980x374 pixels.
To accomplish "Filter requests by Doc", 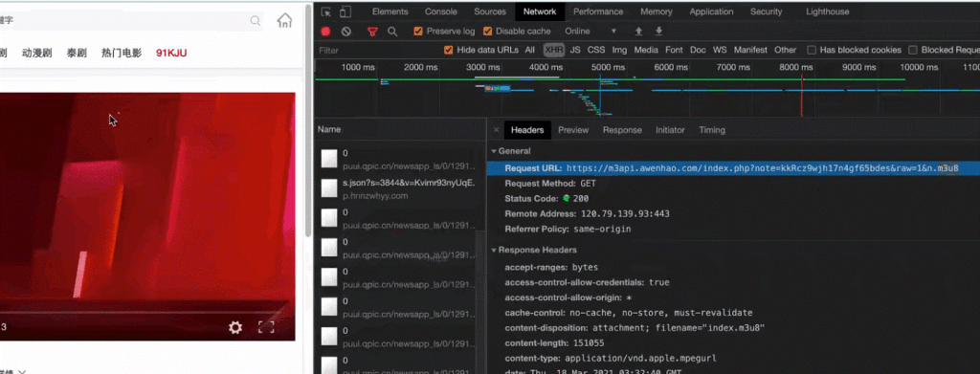I will pyautogui.click(x=698, y=50).
